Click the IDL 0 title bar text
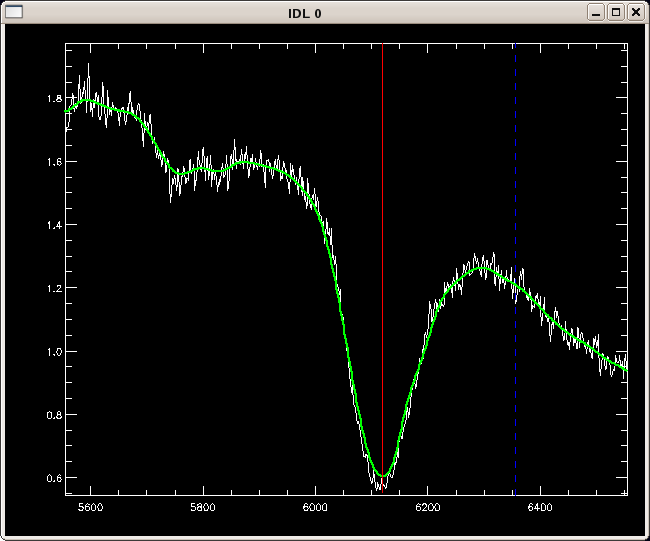 (305, 13)
